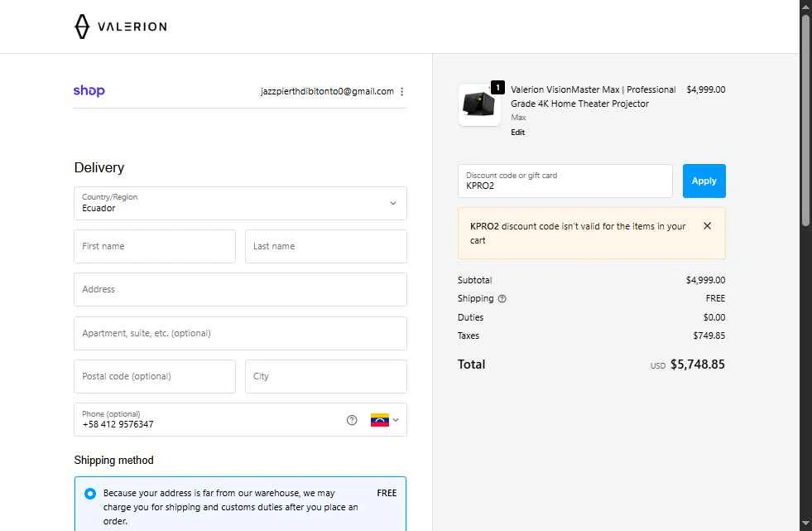Click the Shop Pay logo

[x=89, y=91]
